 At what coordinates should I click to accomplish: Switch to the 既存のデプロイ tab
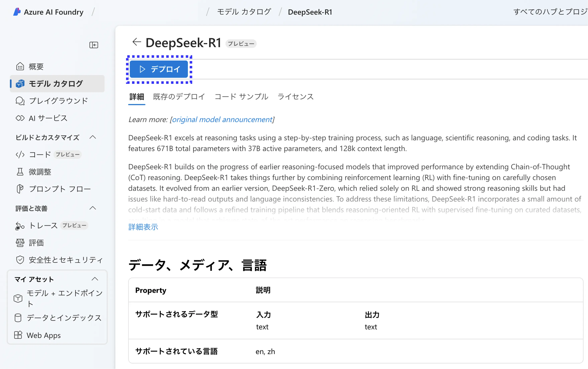click(179, 97)
